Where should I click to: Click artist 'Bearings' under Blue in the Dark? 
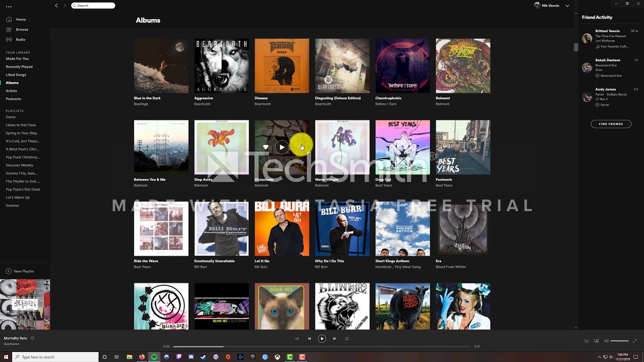[x=141, y=104]
